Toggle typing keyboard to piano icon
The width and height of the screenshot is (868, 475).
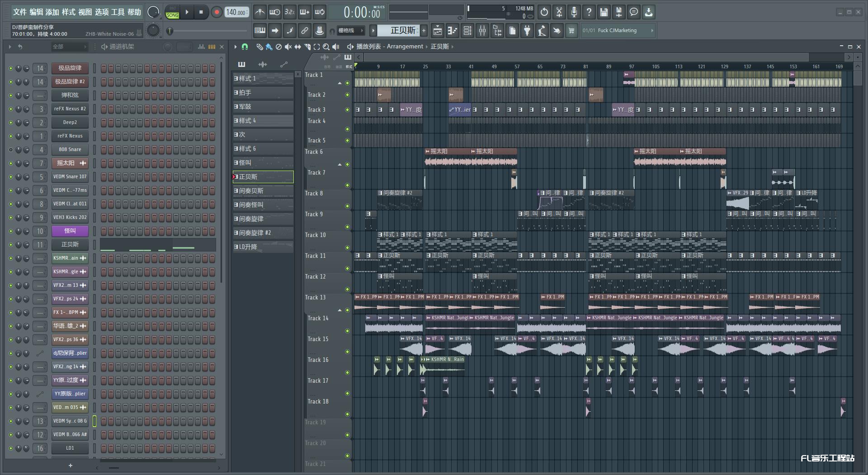pos(260,31)
